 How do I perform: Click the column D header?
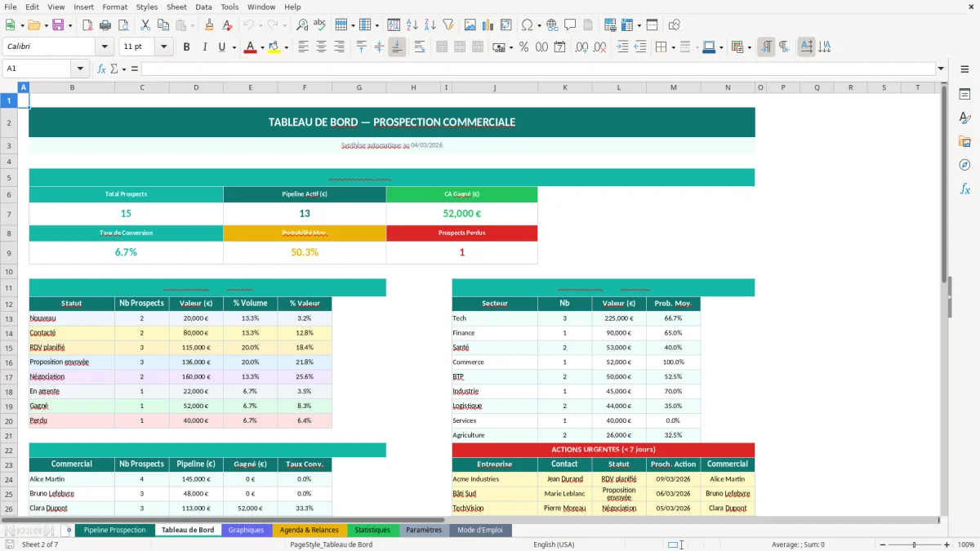[196, 87]
